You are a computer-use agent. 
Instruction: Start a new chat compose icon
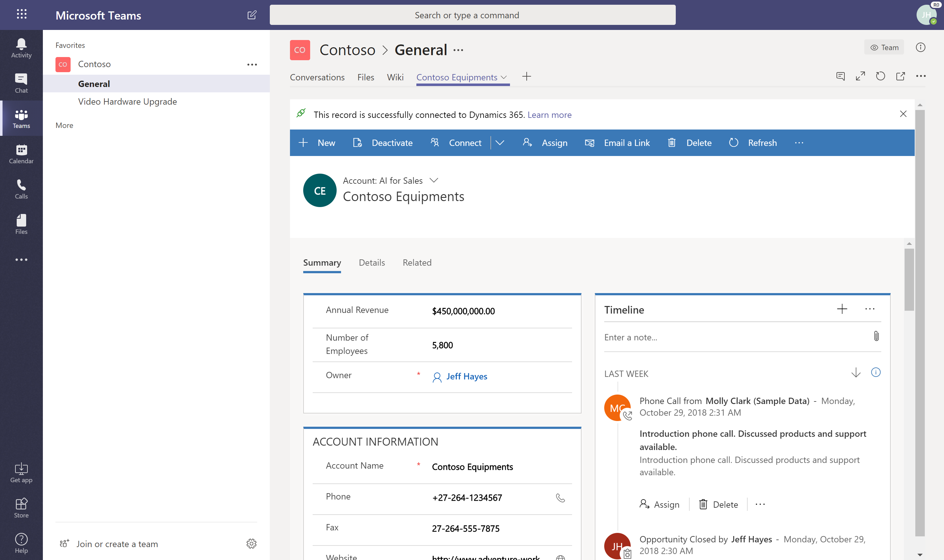click(252, 15)
